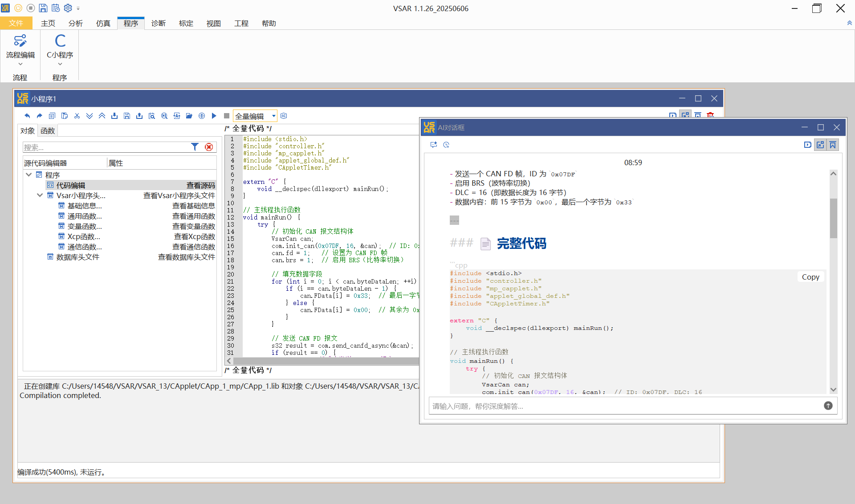The height and width of the screenshot is (504, 855).
Task: Collapse the 程序 tree node
Action: pos(28,175)
